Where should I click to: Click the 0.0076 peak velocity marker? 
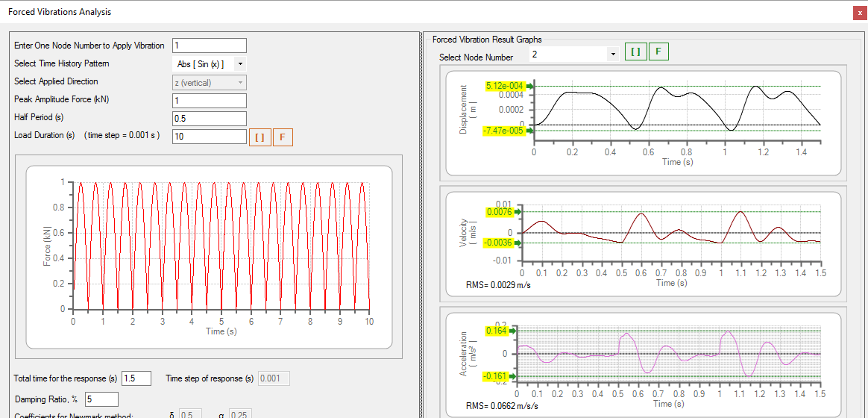(x=498, y=212)
